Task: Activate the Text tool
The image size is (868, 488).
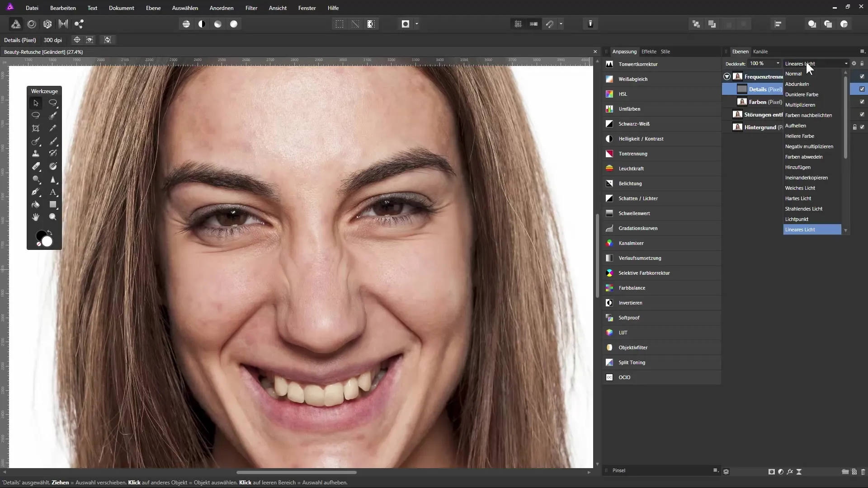Action: (53, 192)
